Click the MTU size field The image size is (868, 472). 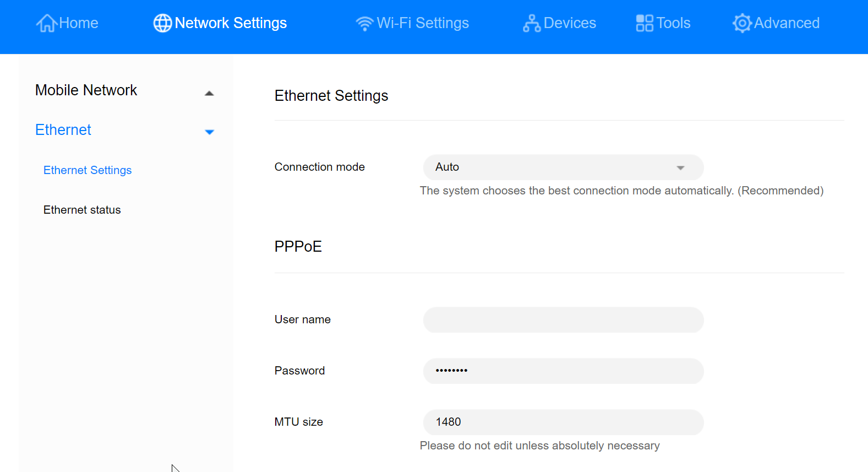point(563,422)
